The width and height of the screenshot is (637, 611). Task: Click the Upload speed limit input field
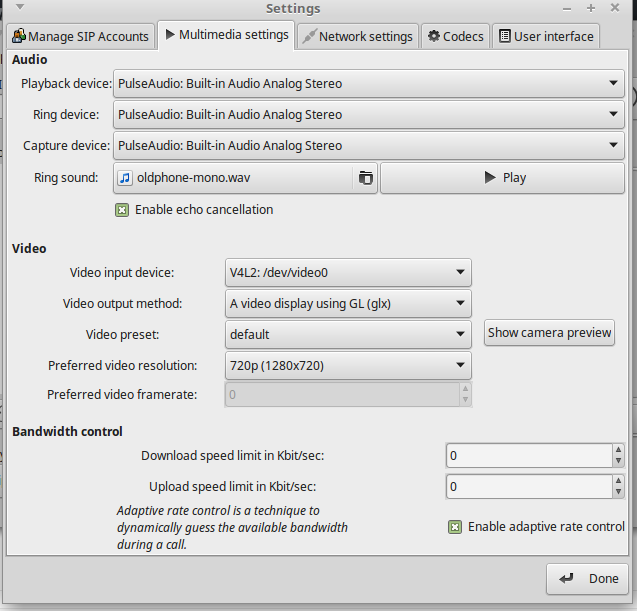(527, 487)
